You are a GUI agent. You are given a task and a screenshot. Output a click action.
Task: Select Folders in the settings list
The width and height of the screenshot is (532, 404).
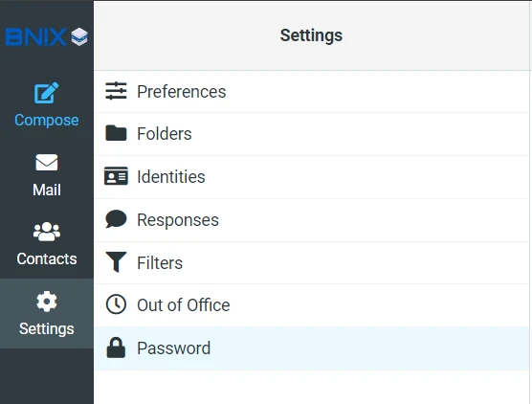point(312,134)
